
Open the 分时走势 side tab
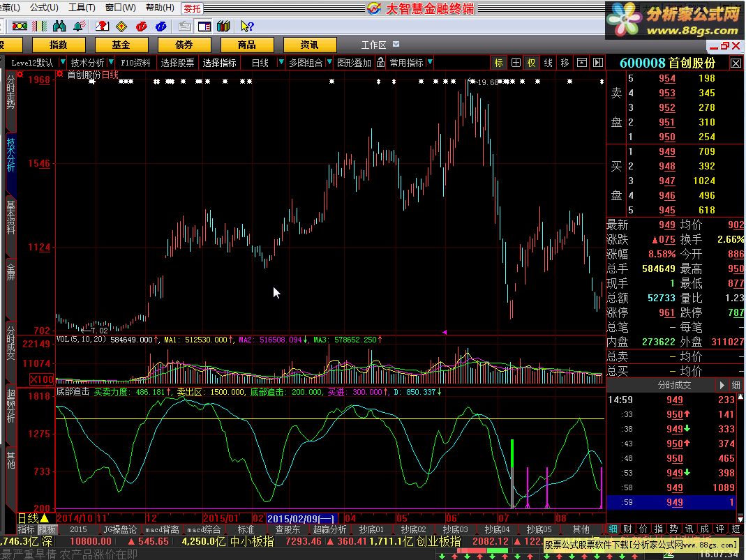click(x=10, y=93)
